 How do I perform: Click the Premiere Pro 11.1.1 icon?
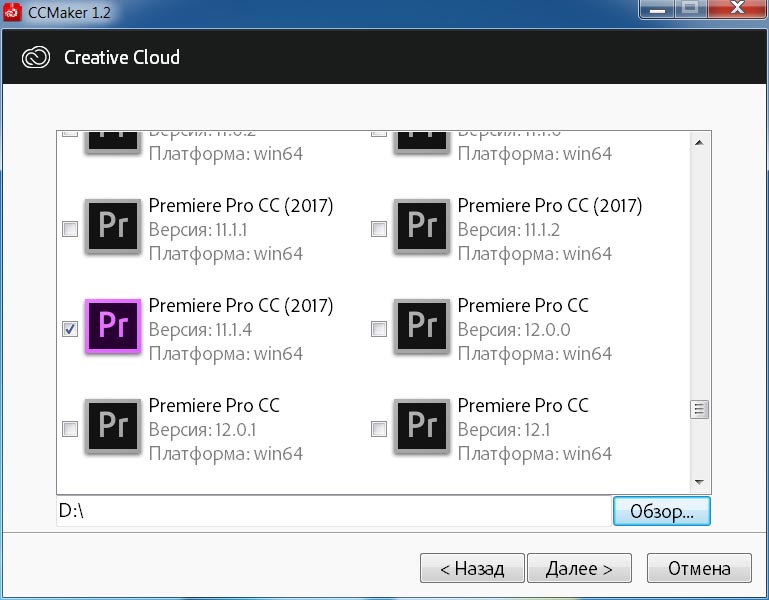coord(113,226)
